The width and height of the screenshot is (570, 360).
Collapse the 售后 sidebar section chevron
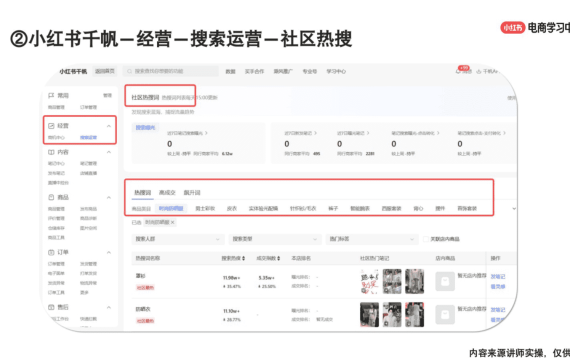(109, 308)
